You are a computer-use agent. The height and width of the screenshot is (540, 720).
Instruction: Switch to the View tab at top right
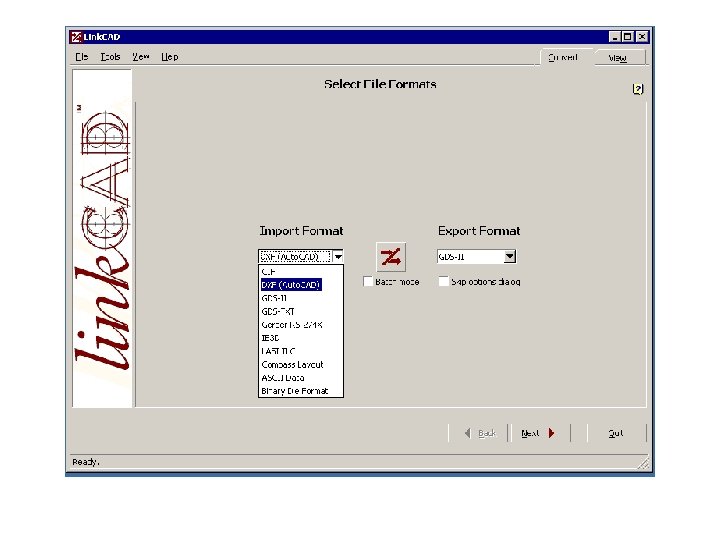(618, 58)
